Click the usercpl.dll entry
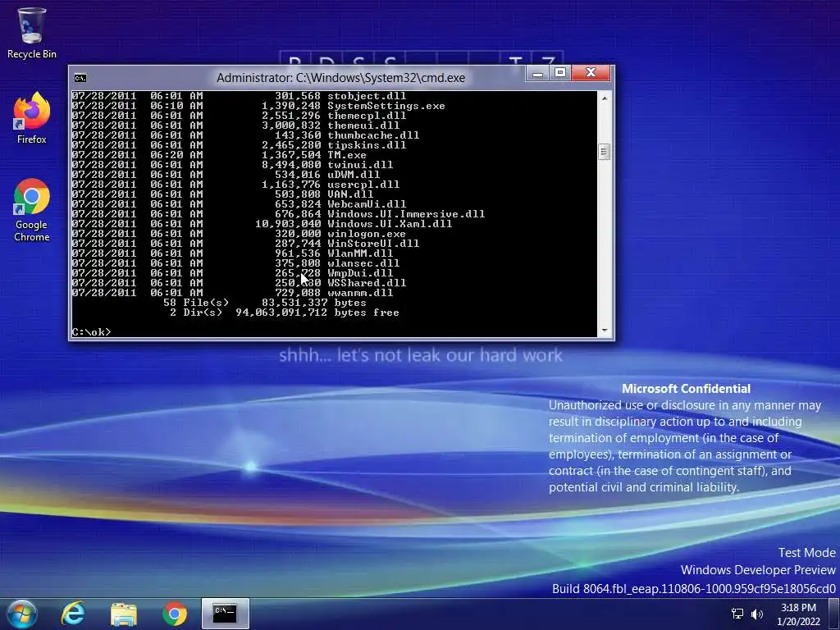 click(x=363, y=185)
